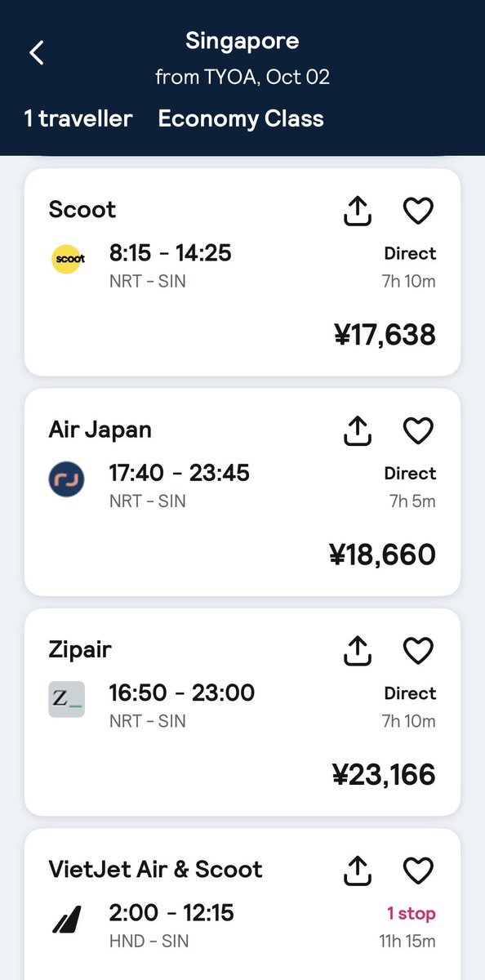Open the Zipair 16:50 - 23:00 flight card
The height and width of the screenshot is (980, 485).
(242, 712)
